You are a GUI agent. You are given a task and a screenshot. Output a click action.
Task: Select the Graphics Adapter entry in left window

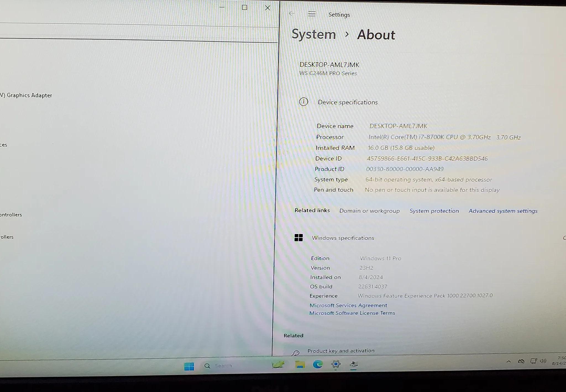click(x=26, y=95)
